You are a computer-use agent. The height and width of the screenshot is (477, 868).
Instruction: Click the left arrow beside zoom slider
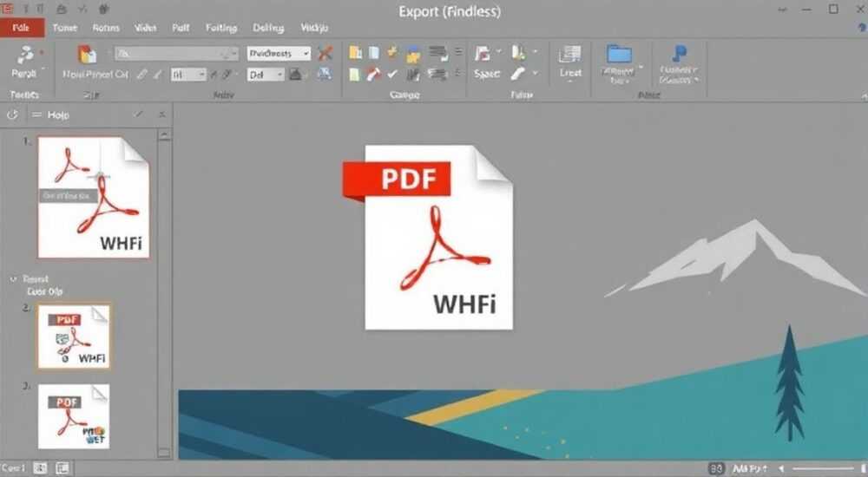(781, 468)
